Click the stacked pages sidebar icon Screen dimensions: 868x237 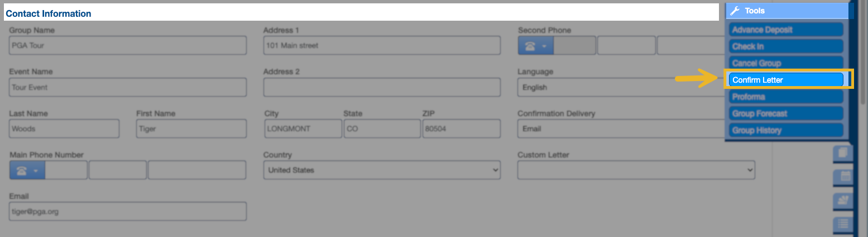click(x=844, y=153)
